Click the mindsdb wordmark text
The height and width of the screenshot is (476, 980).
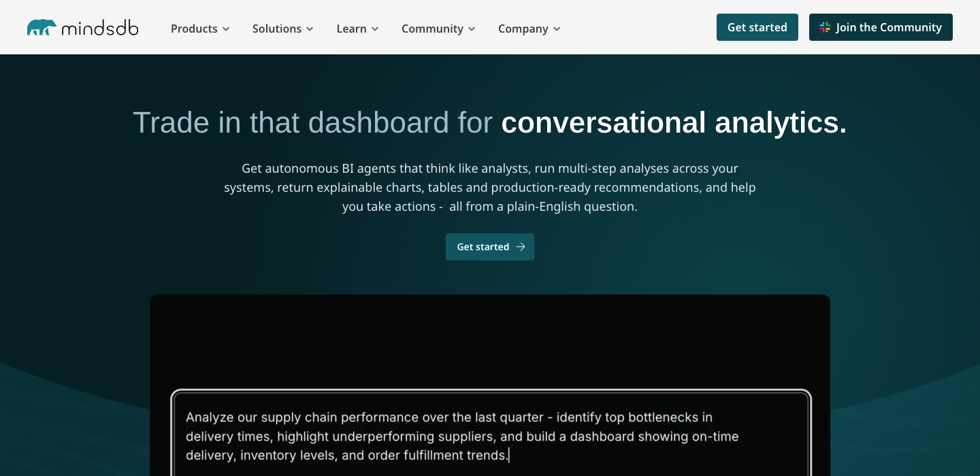[100, 28]
